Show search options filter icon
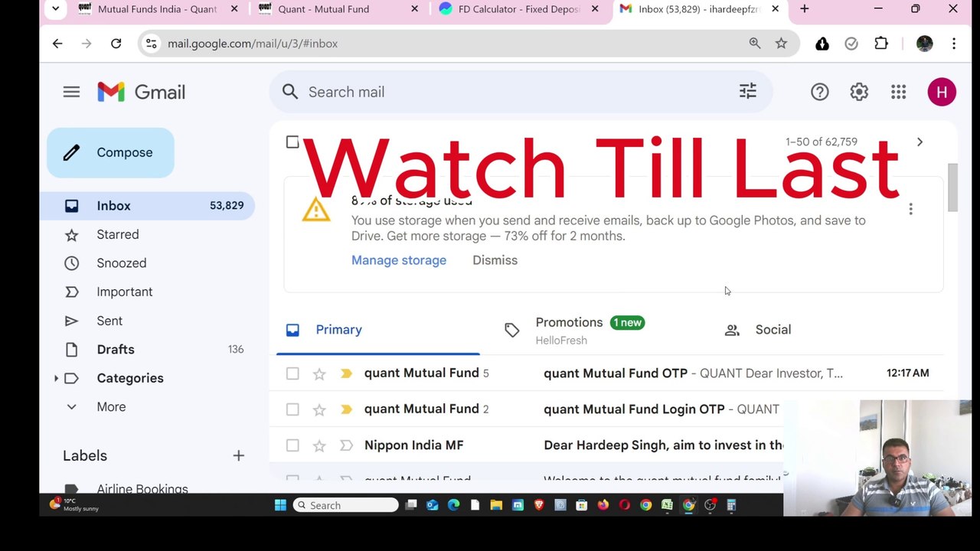 (x=748, y=92)
